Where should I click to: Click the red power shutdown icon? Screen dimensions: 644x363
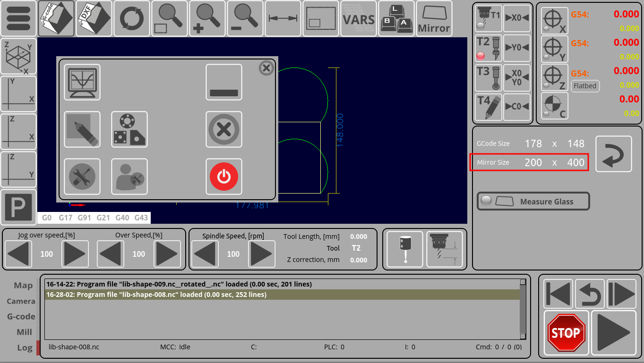point(224,177)
